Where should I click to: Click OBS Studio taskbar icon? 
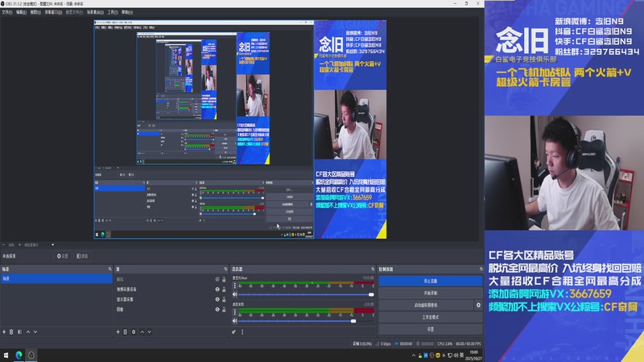[x=31, y=355]
